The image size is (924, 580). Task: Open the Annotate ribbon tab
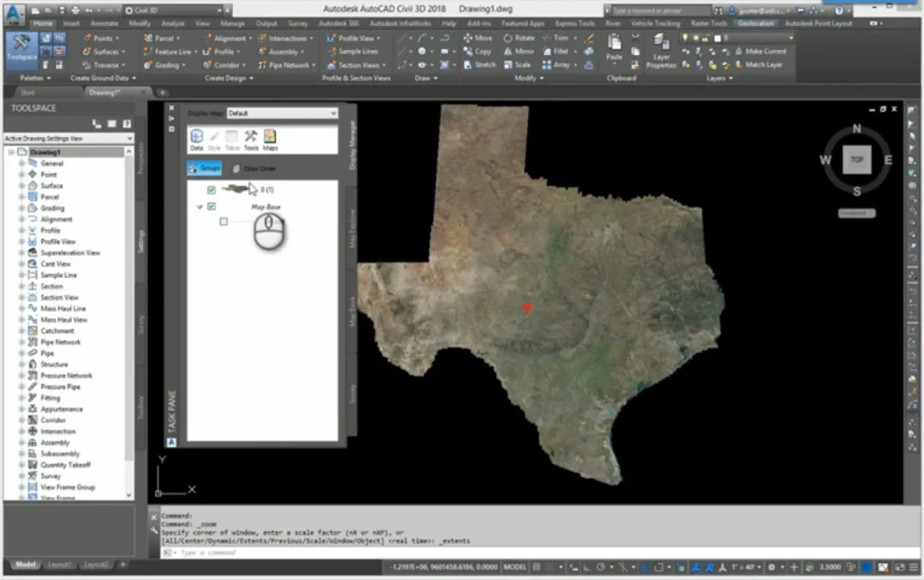pyautogui.click(x=104, y=23)
